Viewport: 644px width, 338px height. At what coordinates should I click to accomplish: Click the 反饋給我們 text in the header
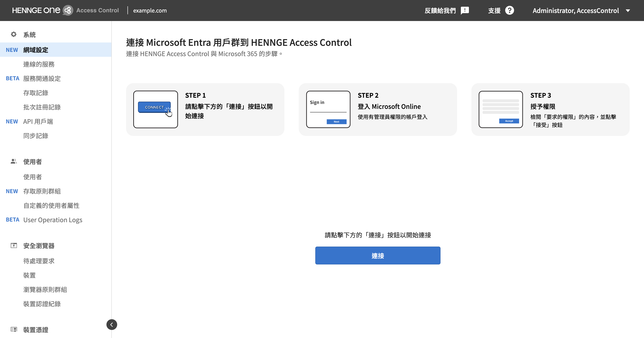pyautogui.click(x=440, y=11)
